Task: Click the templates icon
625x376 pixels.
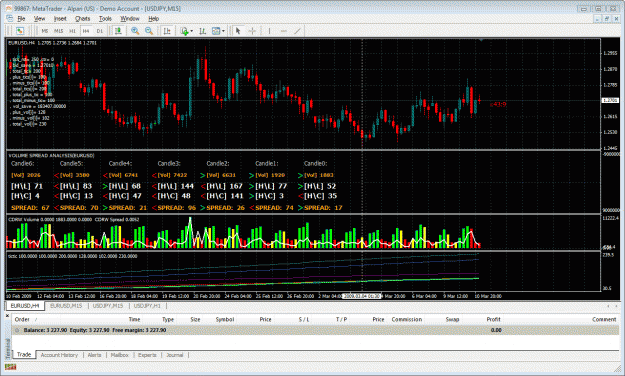Action: 216,31
